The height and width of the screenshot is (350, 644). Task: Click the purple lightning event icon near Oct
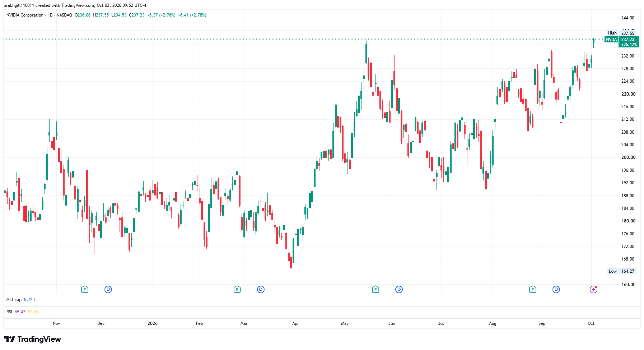click(x=593, y=289)
